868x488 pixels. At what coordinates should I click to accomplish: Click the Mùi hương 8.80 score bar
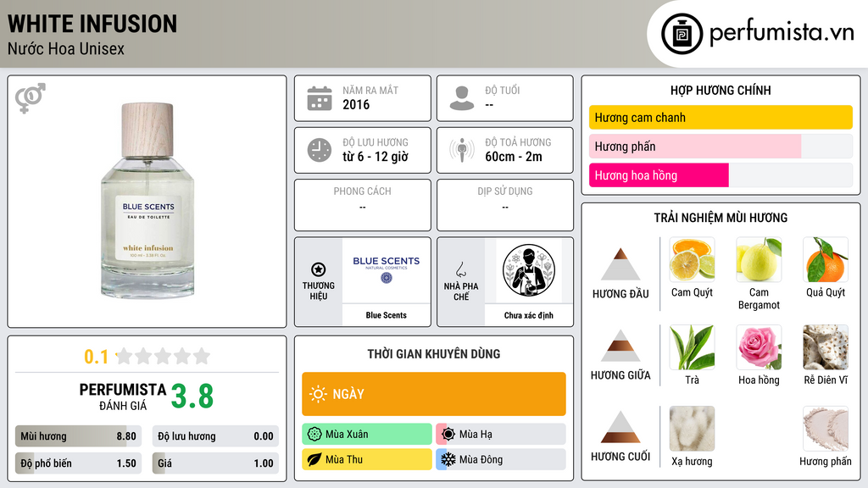[x=78, y=436]
